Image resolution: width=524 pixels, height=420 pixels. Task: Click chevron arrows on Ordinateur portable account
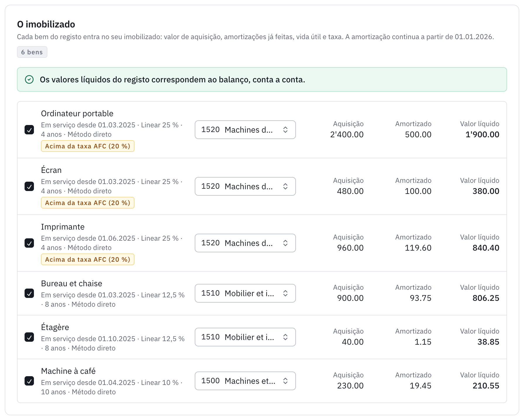click(x=285, y=130)
